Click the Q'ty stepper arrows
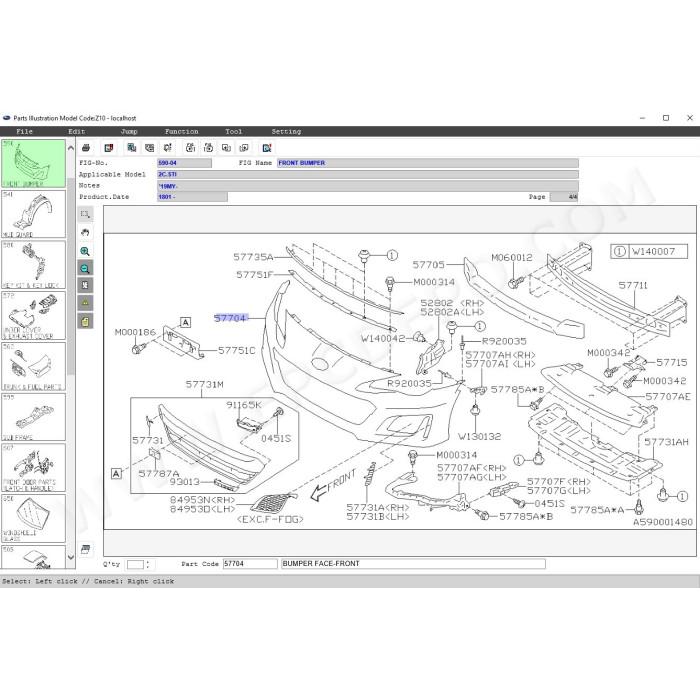700x700 pixels. tap(148, 564)
